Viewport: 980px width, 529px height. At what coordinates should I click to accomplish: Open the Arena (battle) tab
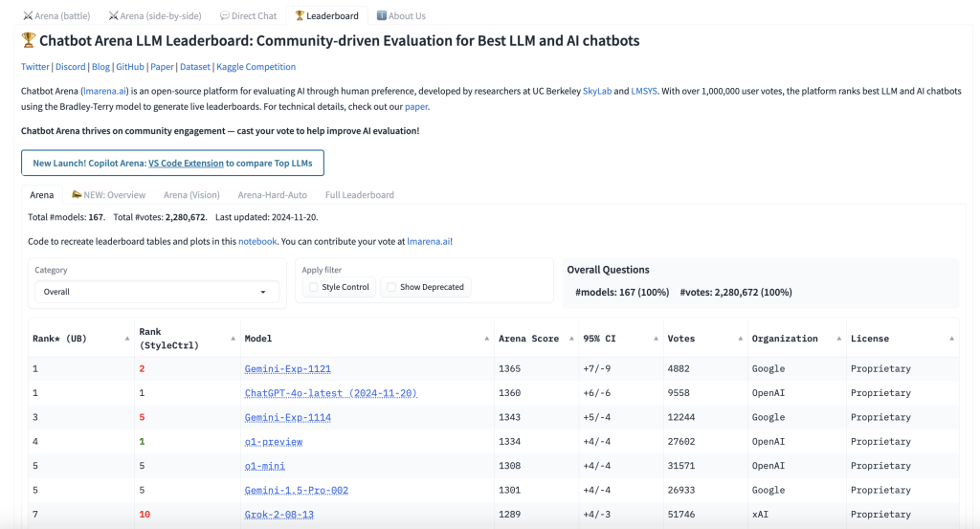click(56, 15)
